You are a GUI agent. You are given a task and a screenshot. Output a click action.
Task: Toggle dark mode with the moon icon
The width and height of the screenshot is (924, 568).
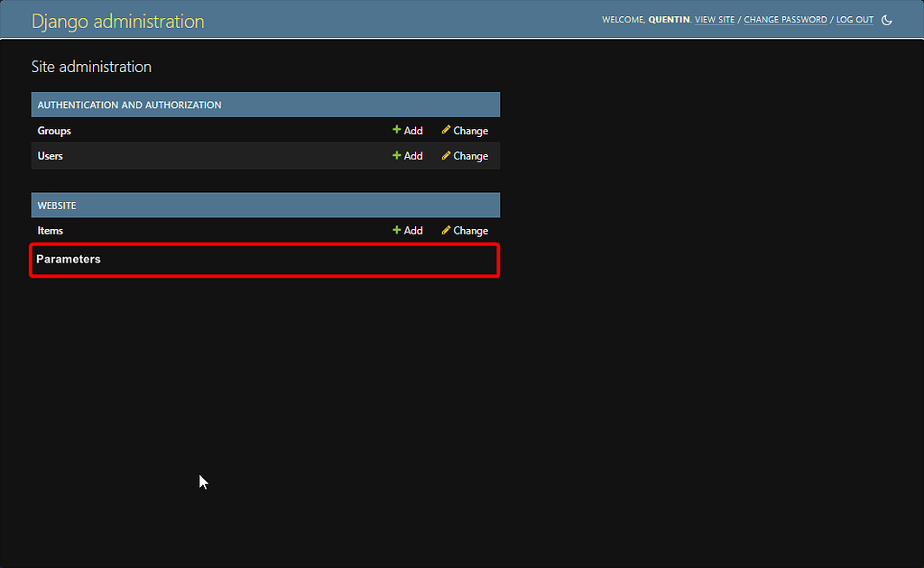(x=887, y=19)
